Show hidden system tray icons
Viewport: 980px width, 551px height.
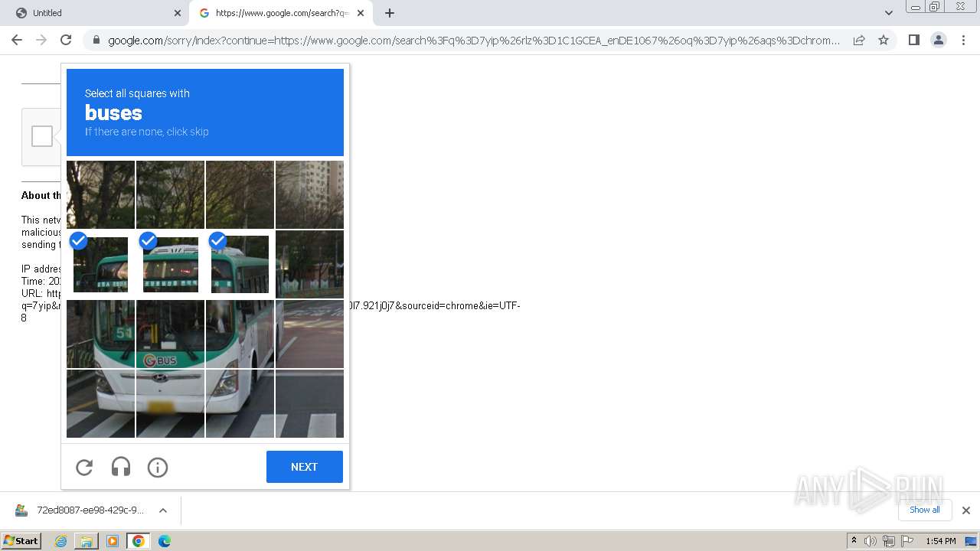pyautogui.click(x=854, y=541)
